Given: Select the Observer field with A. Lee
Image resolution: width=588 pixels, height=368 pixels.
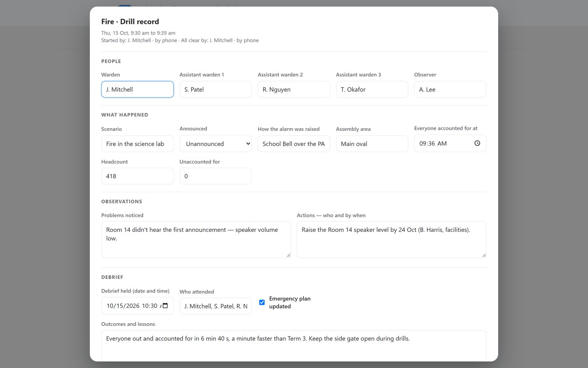Looking at the screenshot, I should (450, 90).
